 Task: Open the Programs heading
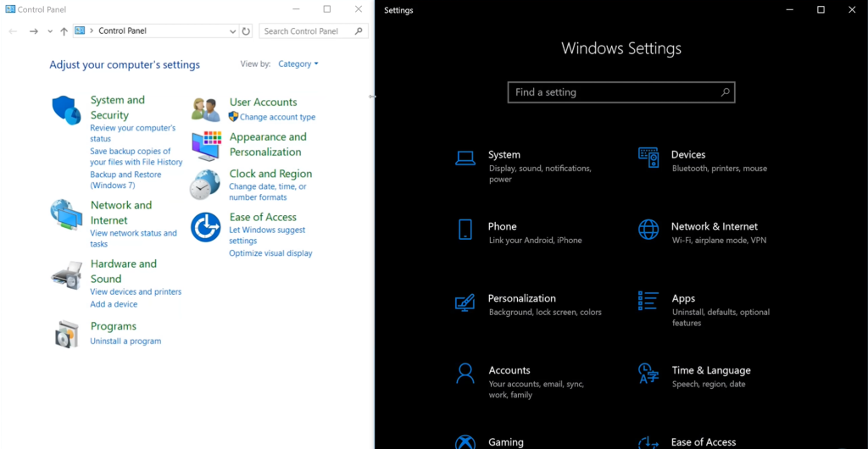114,326
